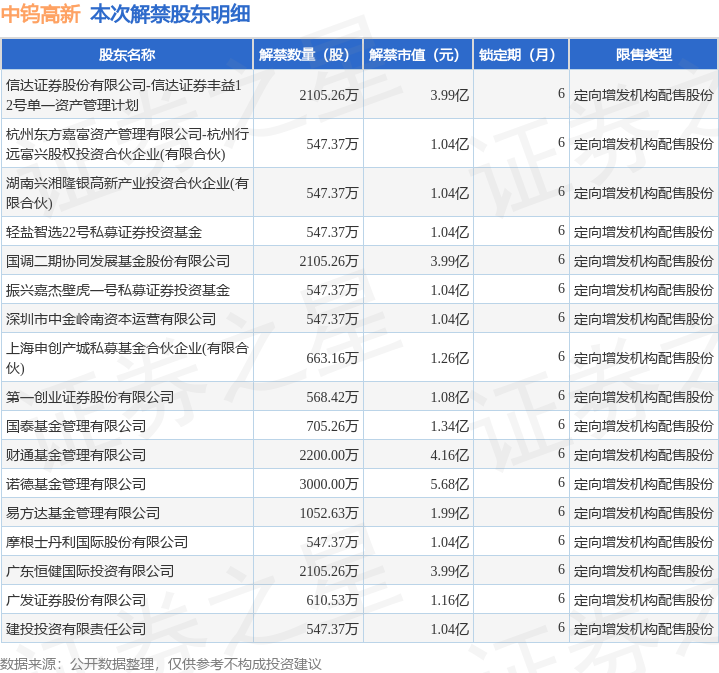Select the 解禁数量（股） column header
Viewport: 719px width, 673px height.
point(304,55)
